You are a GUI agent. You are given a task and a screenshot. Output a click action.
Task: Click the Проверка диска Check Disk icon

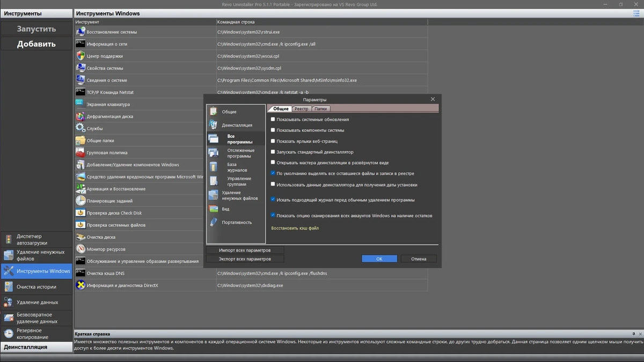click(80, 213)
